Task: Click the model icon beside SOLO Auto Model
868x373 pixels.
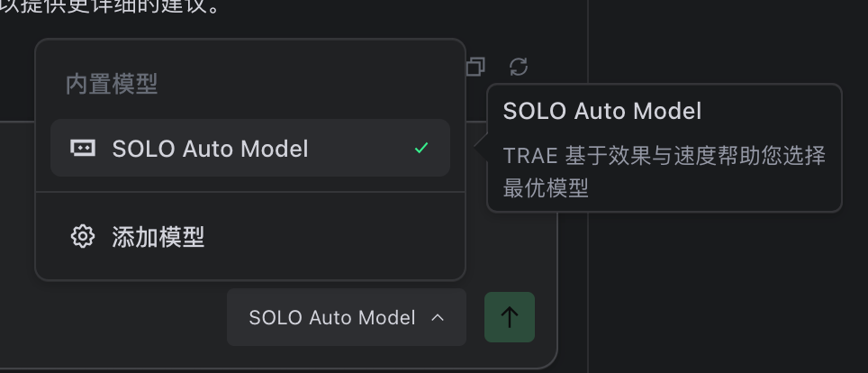Action: (83, 149)
